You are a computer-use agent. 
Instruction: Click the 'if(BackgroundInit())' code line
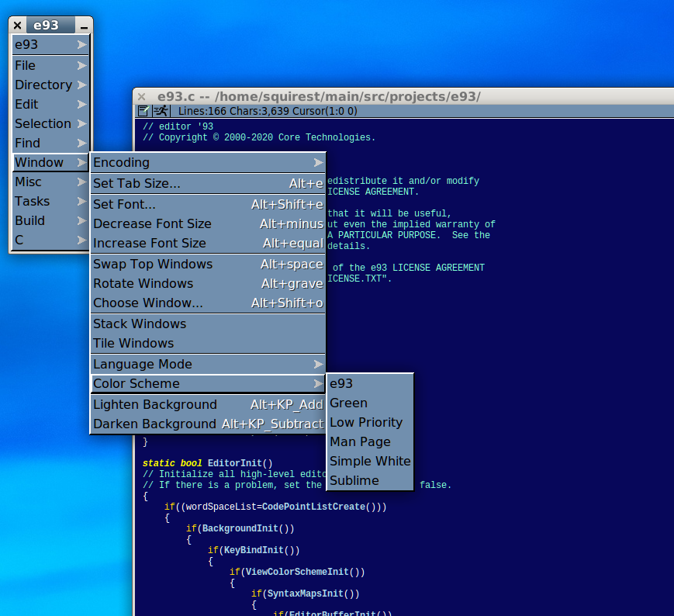click(240, 528)
